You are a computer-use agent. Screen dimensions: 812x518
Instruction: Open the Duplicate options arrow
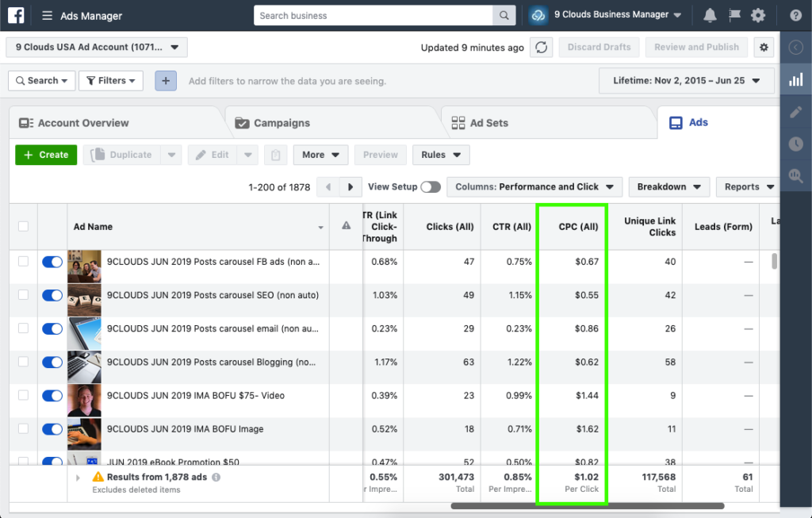coord(171,155)
